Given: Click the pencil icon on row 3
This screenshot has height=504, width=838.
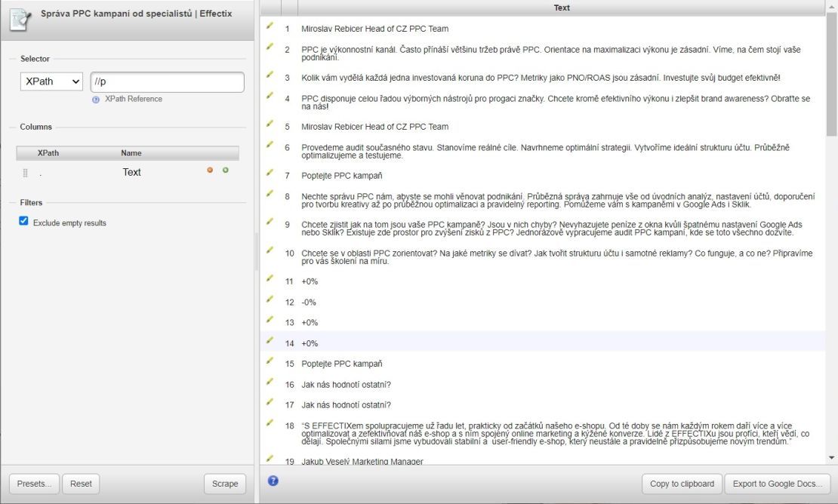Looking at the screenshot, I should [x=270, y=75].
